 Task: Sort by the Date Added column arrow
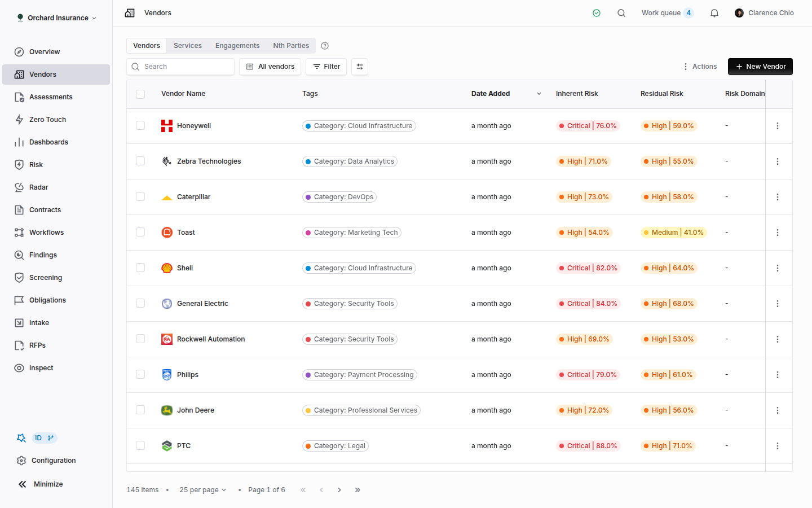[539, 94]
